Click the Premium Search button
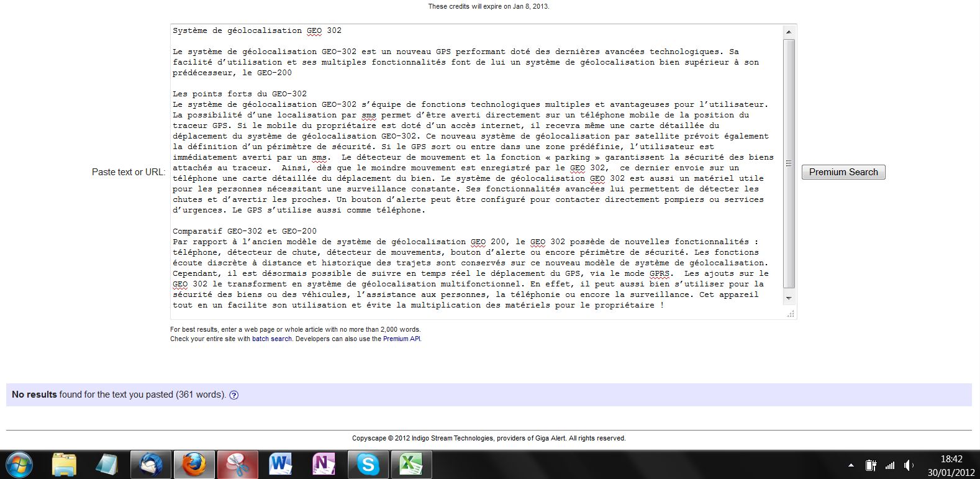Viewport: 980px width, 479px height. (x=843, y=172)
